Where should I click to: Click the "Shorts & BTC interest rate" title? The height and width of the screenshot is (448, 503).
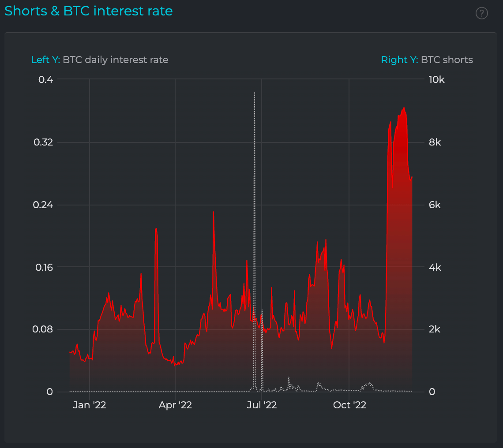click(x=89, y=11)
